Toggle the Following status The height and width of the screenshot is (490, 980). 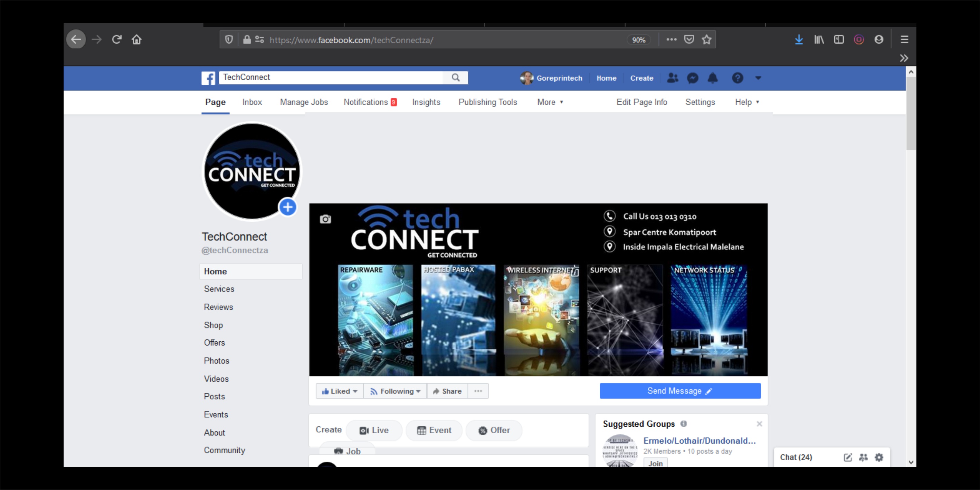click(395, 391)
